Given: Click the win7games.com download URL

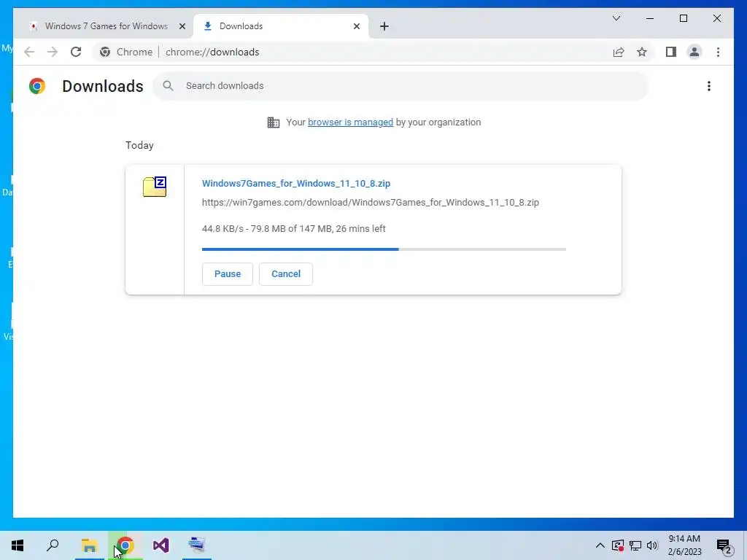Looking at the screenshot, I should [371, 203].
